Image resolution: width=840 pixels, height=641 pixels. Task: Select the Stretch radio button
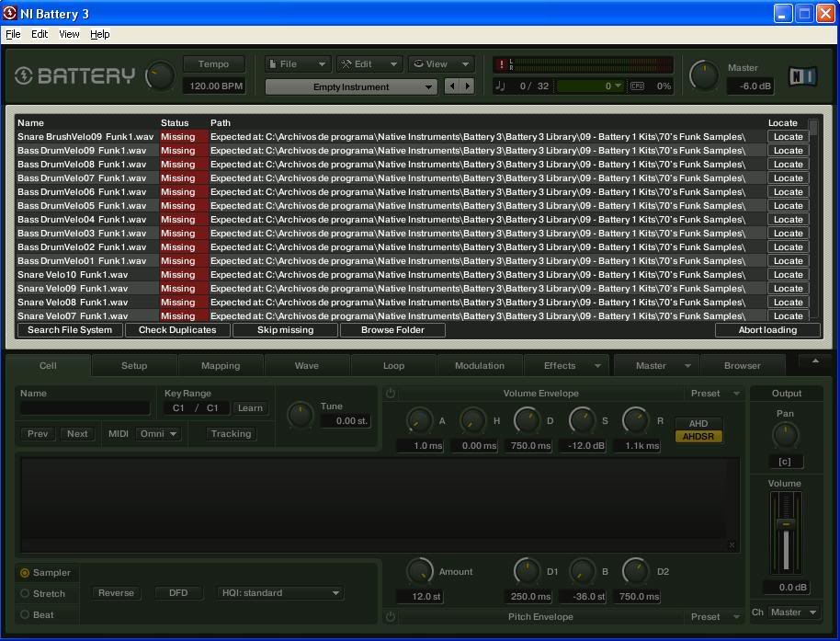pyautogui.click(x=25, y=593)
